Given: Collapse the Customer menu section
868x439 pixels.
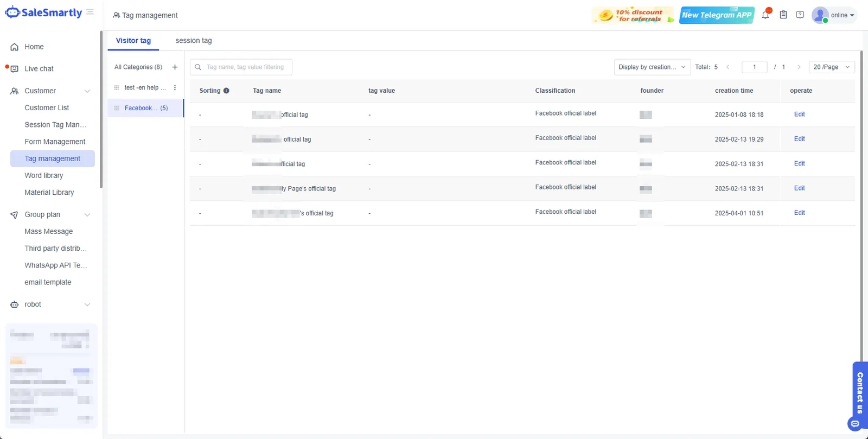Looking at the screenshot, I should [x=87, y=91].
